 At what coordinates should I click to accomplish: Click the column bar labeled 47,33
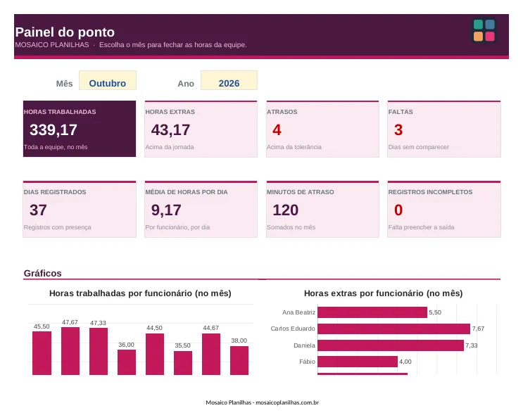99,351
